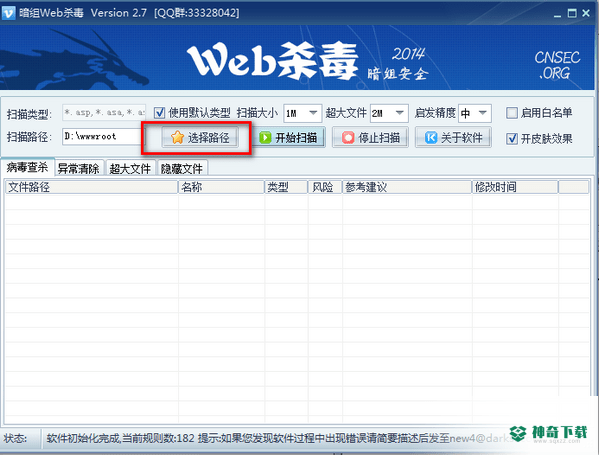
Task: Click the red stop icon of 停止扫描
Action: click(348, 138)
